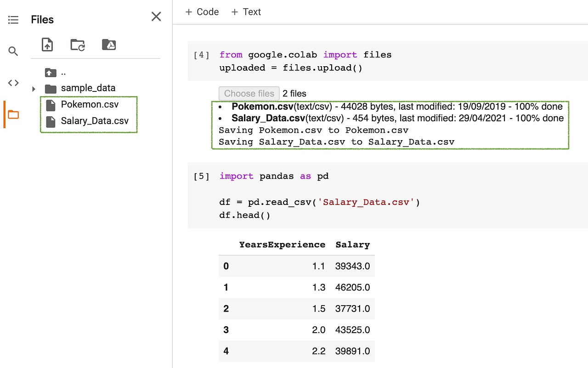
Task: Select the Files panel icon in sidebar
Action: 13,113
